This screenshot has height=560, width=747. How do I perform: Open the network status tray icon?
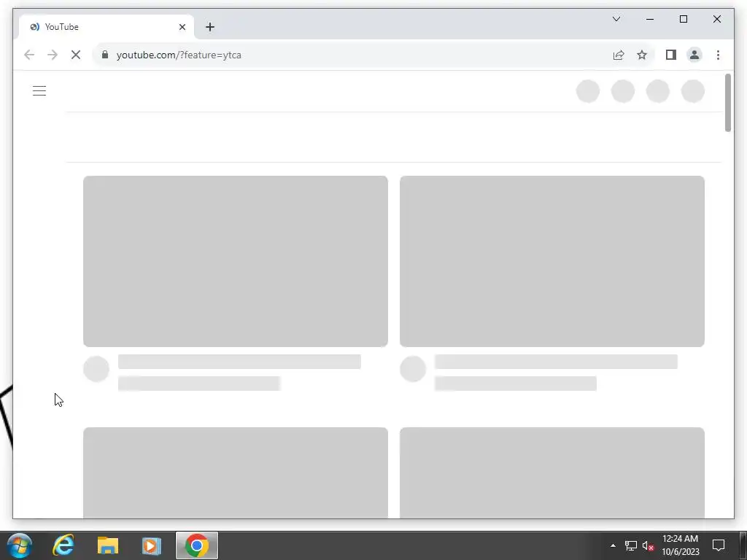(631, 545)
